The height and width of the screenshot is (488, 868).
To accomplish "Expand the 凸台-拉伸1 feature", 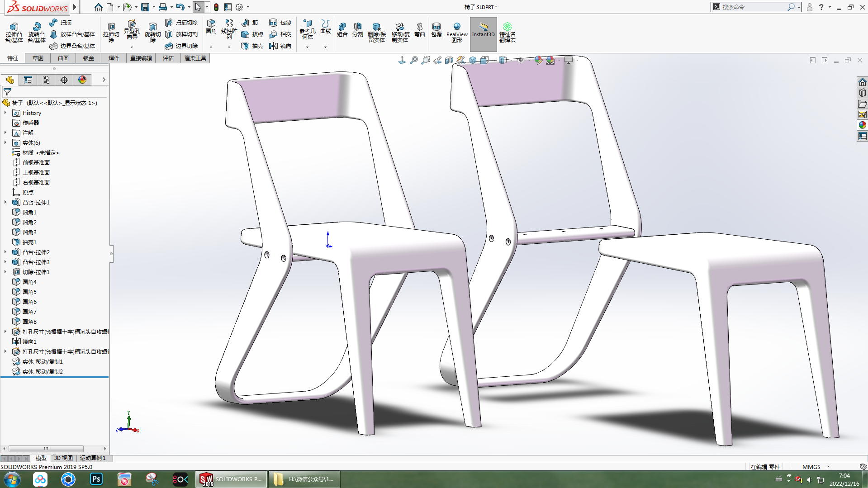I will [x=5, y=202].
